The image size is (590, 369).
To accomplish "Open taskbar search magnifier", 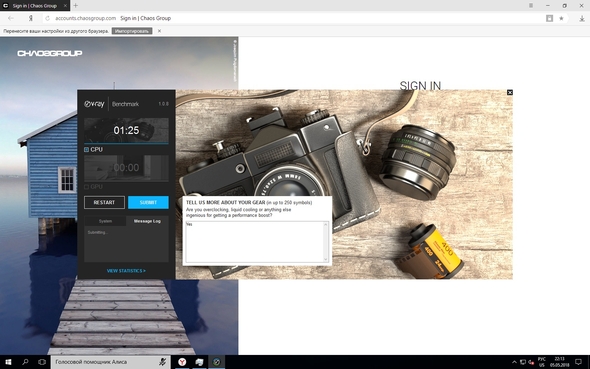I will (x=25, y=362).
